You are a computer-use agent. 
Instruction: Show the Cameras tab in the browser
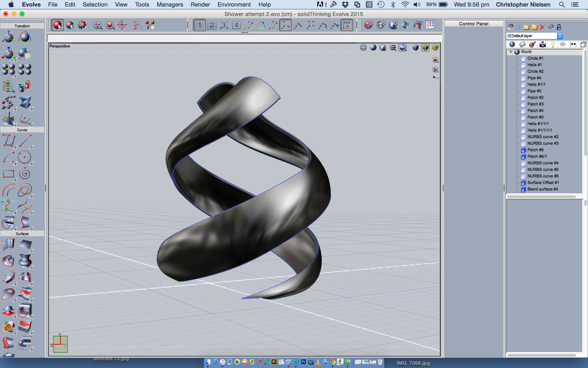543,44
